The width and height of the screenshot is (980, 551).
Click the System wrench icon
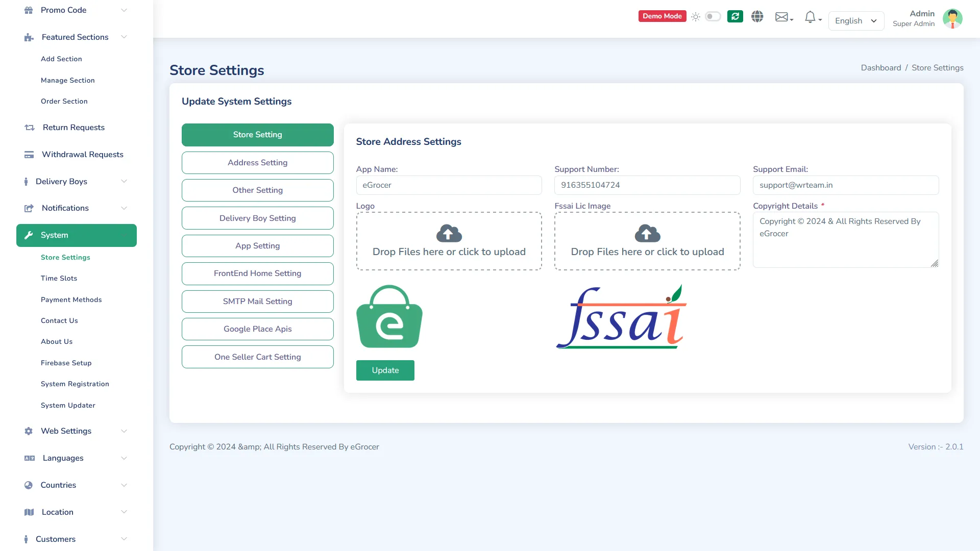[29, 235]
